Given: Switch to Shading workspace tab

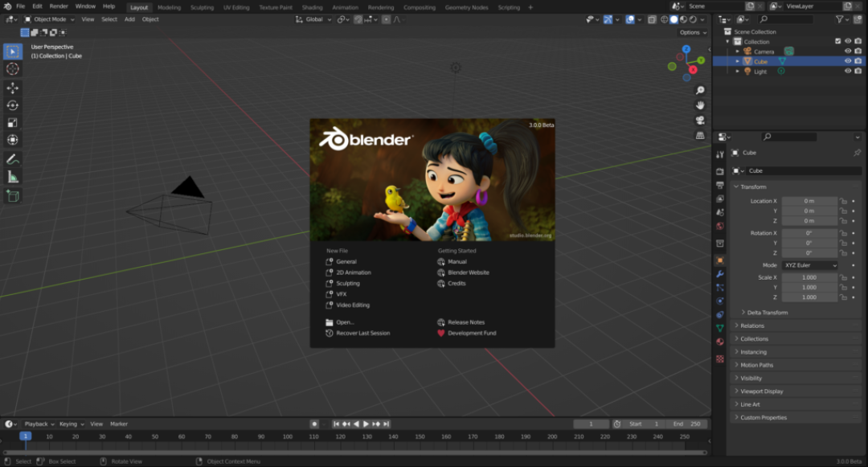Looking at the screenshot, I should click(x=312, y=7).
